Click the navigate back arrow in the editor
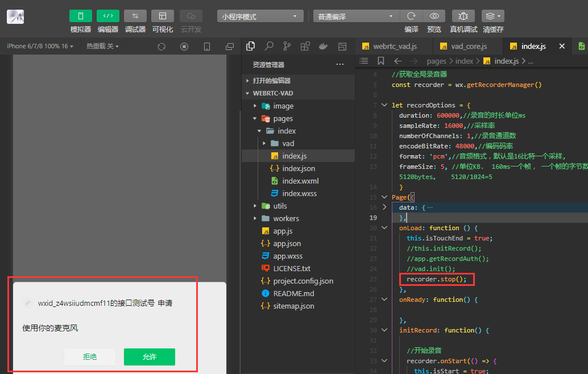The image size is (588, 374). [x=398, y=61]
